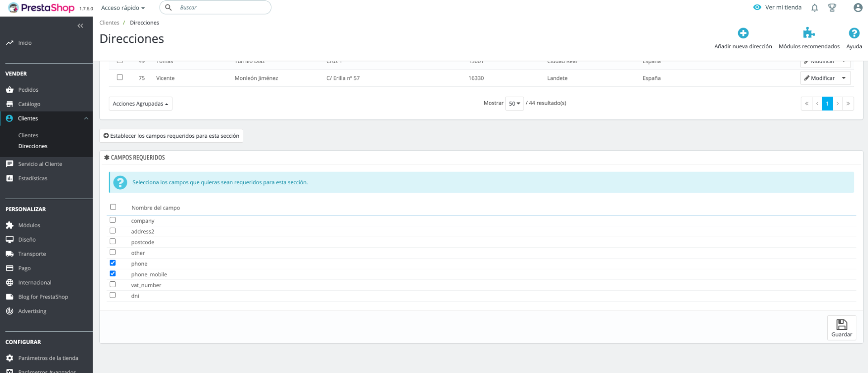This screenshot has width=868, height=373.
Task: Uncheck the phone_mobile field checkbox
Action: pyautogui.click(x=113, y=274)
